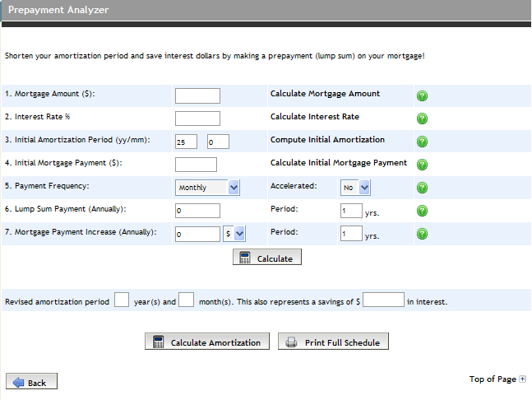Select the Interest Rate % input field

coord(197,119)
